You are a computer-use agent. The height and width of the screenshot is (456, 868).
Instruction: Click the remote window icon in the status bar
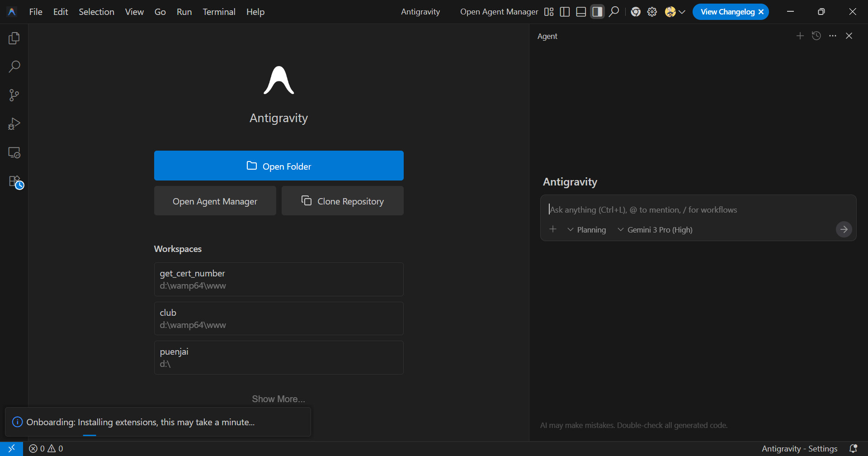(x=12, y=448)
